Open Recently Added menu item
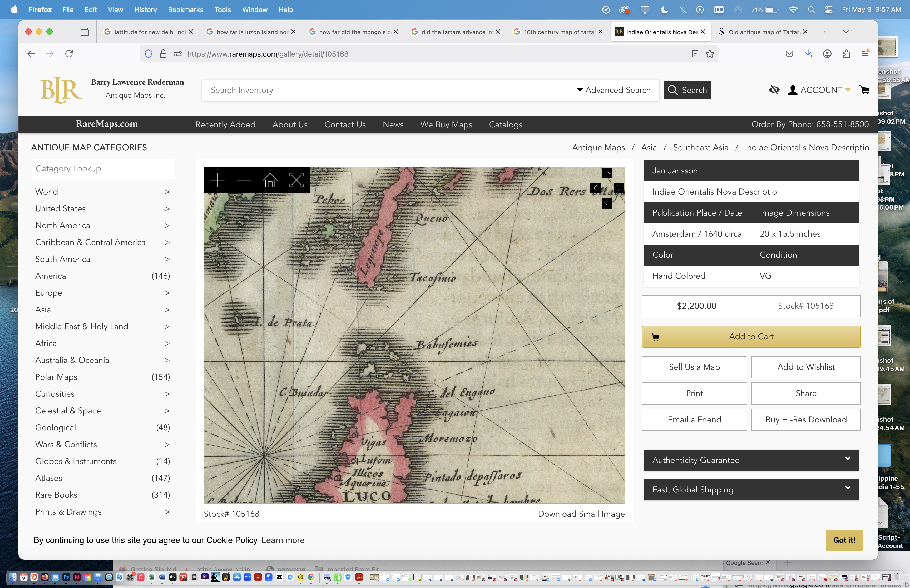 225,124
